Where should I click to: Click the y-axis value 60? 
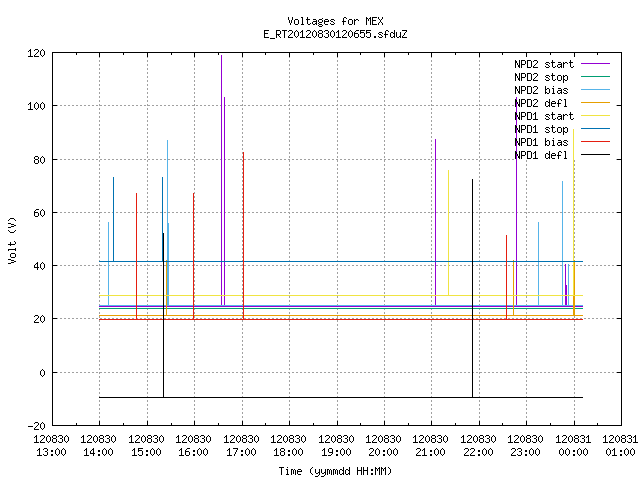[39, 213]
